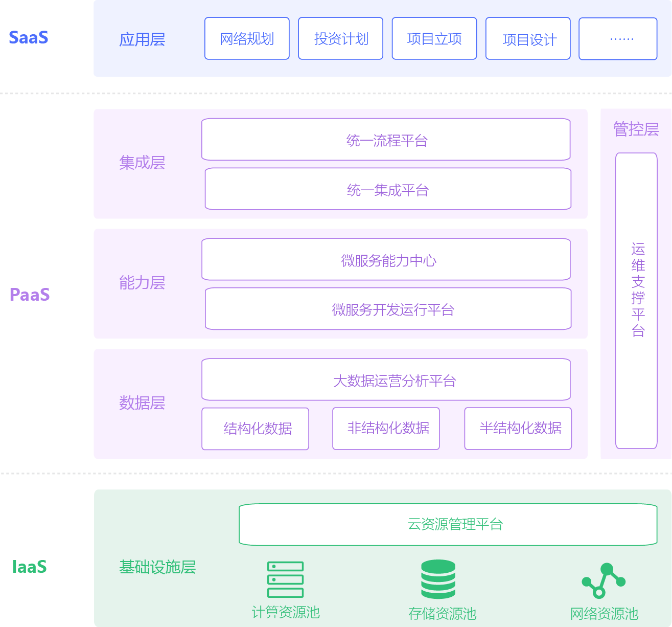The image size is (672, 627).
Task: Select the 统一集成平台 block
Action: click(x=388, y=189)
